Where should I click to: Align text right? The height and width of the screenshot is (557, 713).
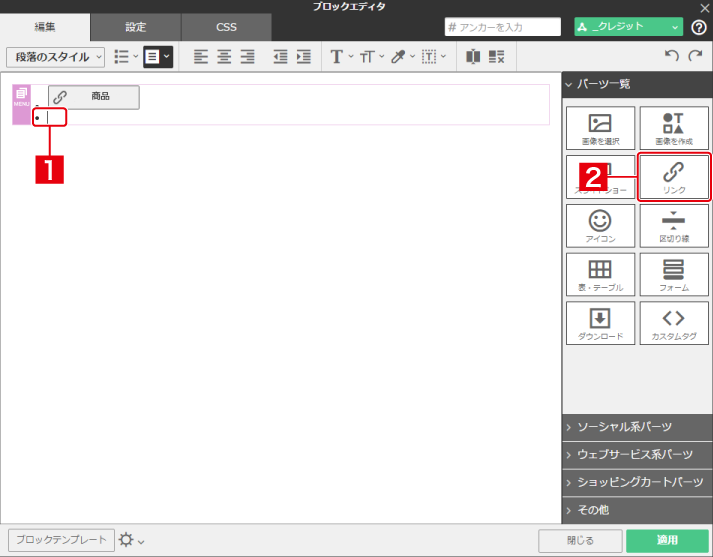tap(247, 57)
